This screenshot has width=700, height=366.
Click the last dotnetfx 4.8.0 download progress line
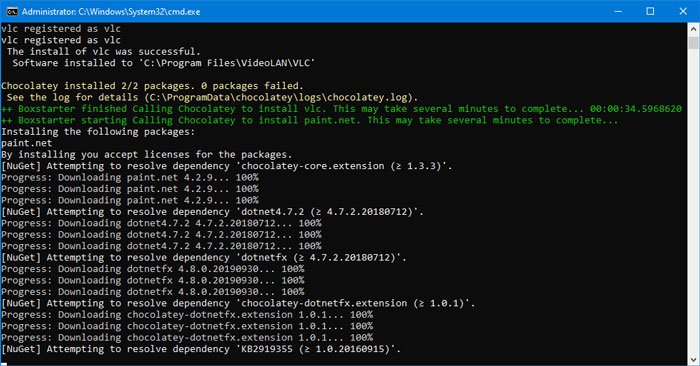(153, 292)
